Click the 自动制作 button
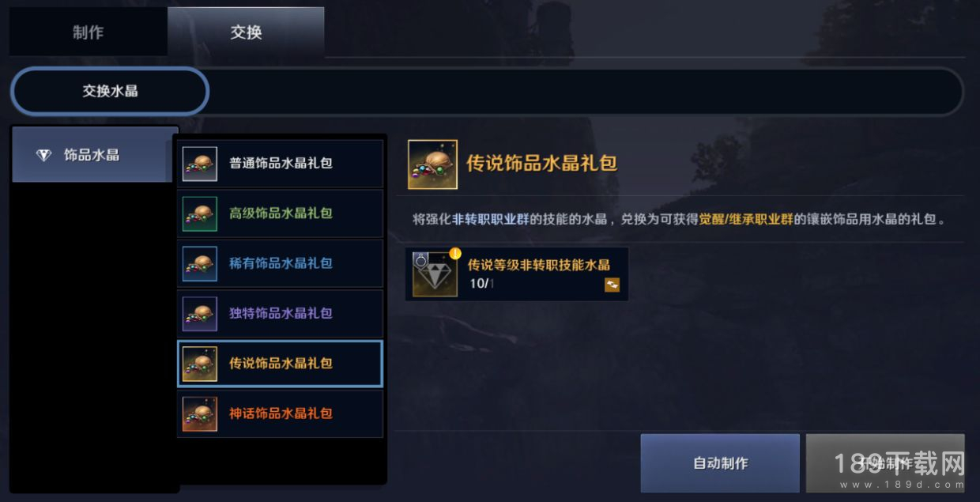980x502 pixels. click(720, 463)
